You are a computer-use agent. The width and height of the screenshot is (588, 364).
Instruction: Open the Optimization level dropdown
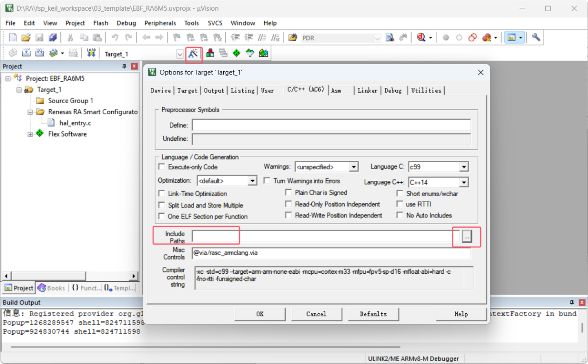tap(252, 180)
